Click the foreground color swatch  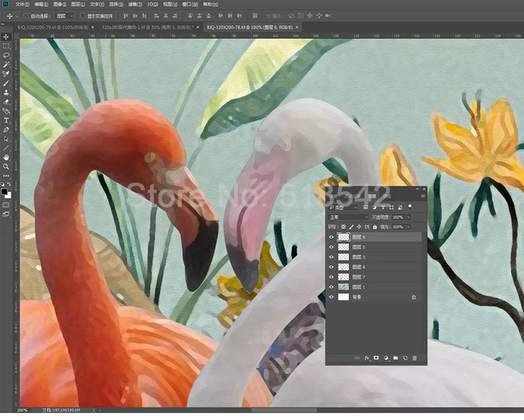pyautogui.click(x=4, y=191)
